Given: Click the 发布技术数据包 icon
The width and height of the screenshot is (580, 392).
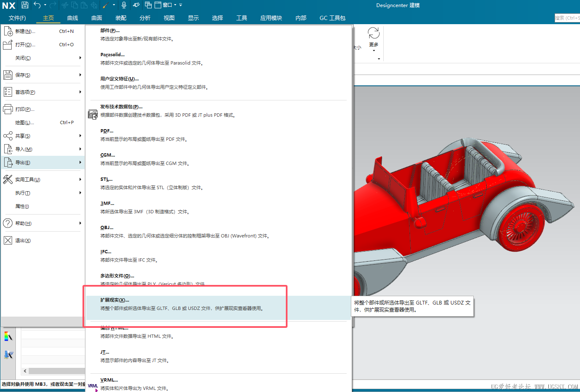Looking at the screenshot, I should pos(93,114).
